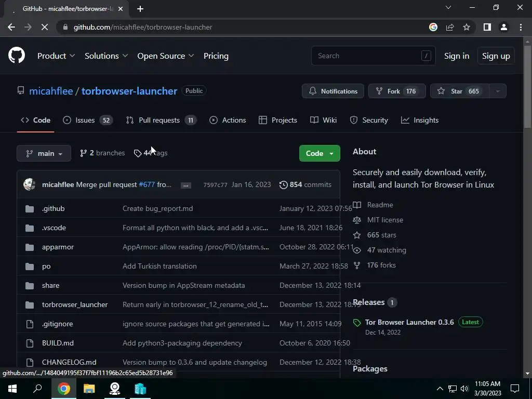Open the Pricing page
This screenshot has width=532, height=399.
pyautogui.click(x=216, y=56)
